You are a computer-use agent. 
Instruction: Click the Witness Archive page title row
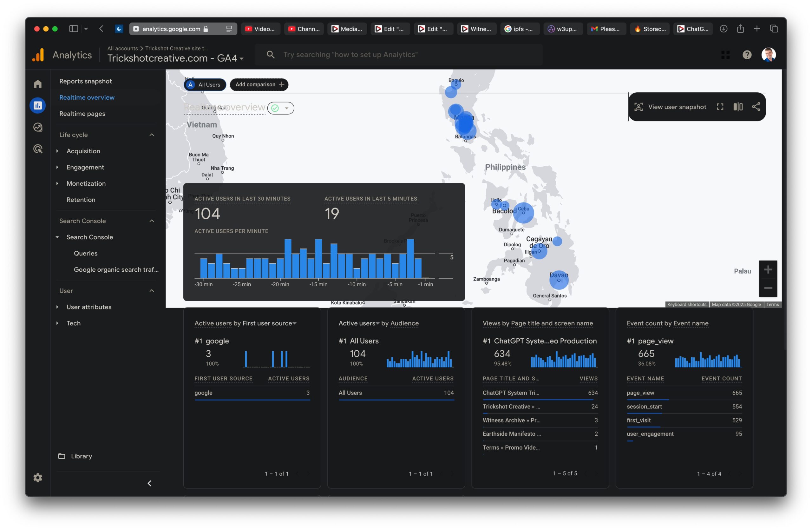coord(540,420)
